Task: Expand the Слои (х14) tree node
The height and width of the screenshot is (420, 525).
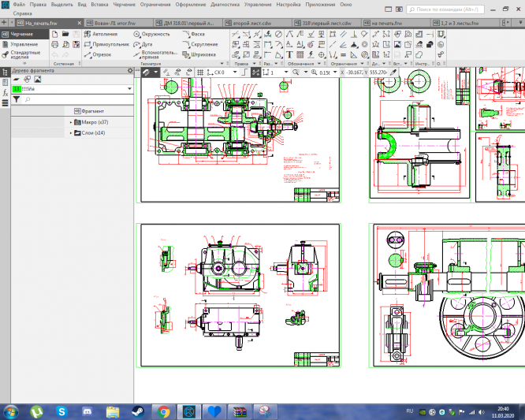Action: point(72,132)
